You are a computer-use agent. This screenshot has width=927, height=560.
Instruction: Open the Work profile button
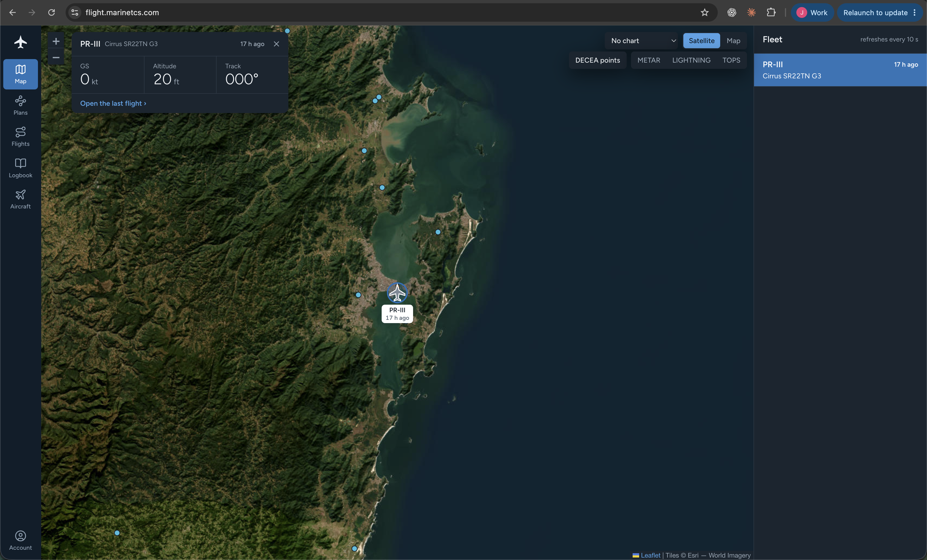pyautogui.click(x=813, y=12)
